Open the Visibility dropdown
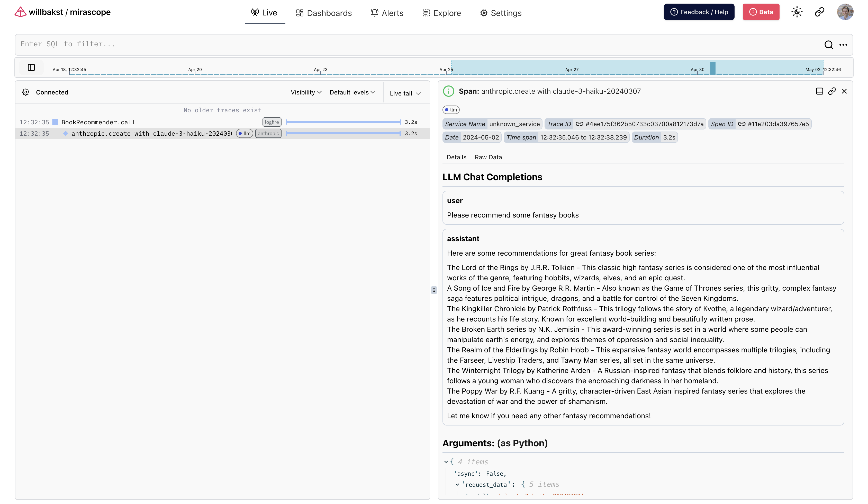868x504 pixels. coord(306,92)
